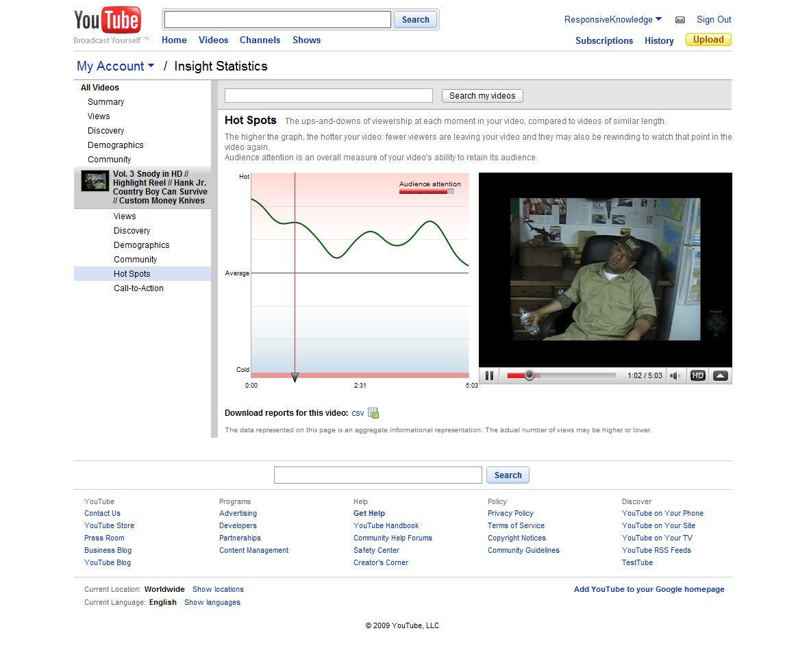Screen dimensions: 809x672
Task: Click the Vol. 3 Snody video thumbnail
Action: tap(95, 181)
